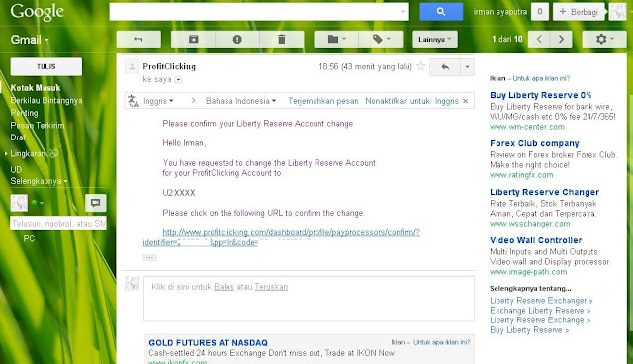Open Pesan Terkirim folder
This screenshot has height=364, width=633.
click(x=38, y=126)
